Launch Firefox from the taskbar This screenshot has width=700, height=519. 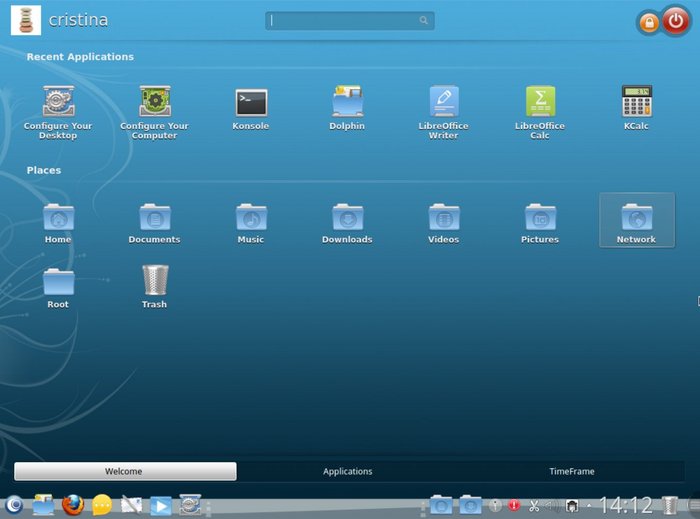(72, 505)
